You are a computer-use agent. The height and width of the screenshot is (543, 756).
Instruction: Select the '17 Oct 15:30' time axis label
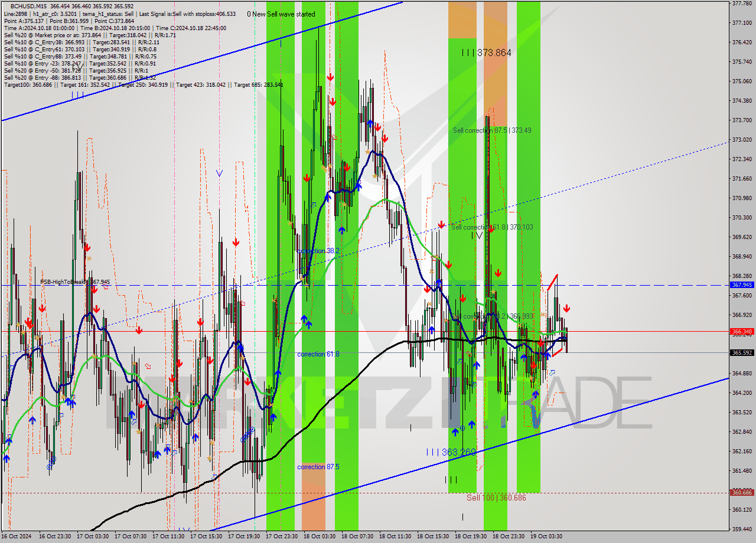tap(206, 537)
